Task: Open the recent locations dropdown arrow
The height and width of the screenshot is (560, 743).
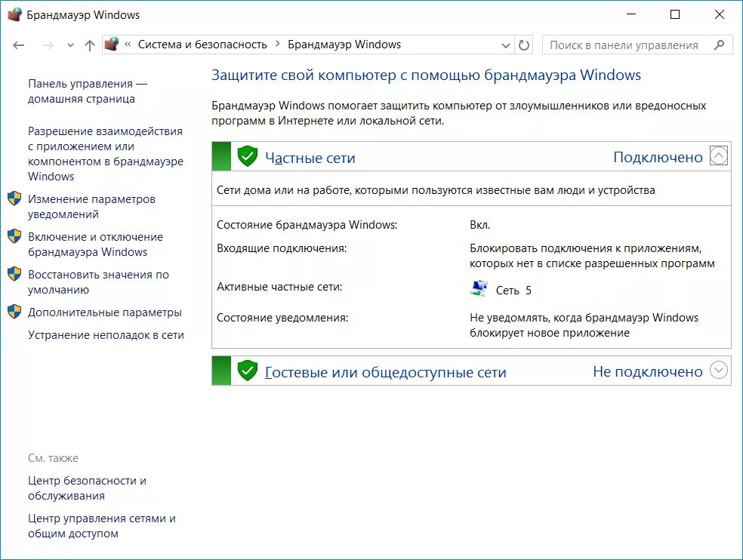Action: point(71,45)
